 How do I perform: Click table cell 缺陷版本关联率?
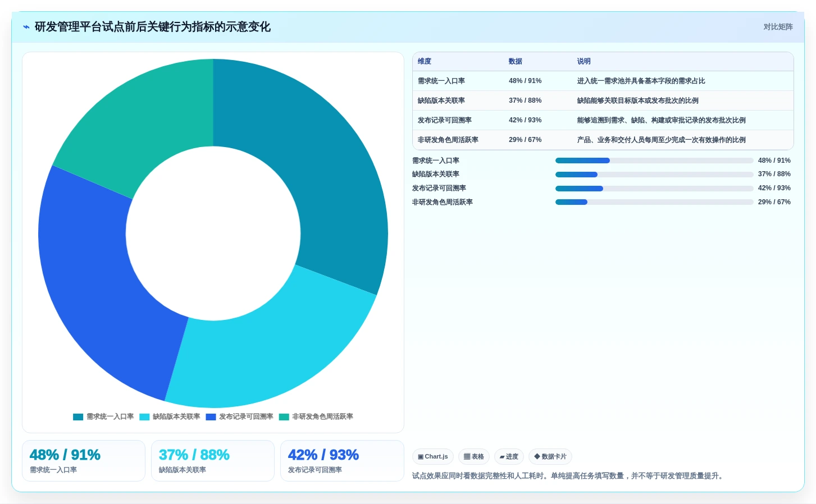(x=441, y=101)
